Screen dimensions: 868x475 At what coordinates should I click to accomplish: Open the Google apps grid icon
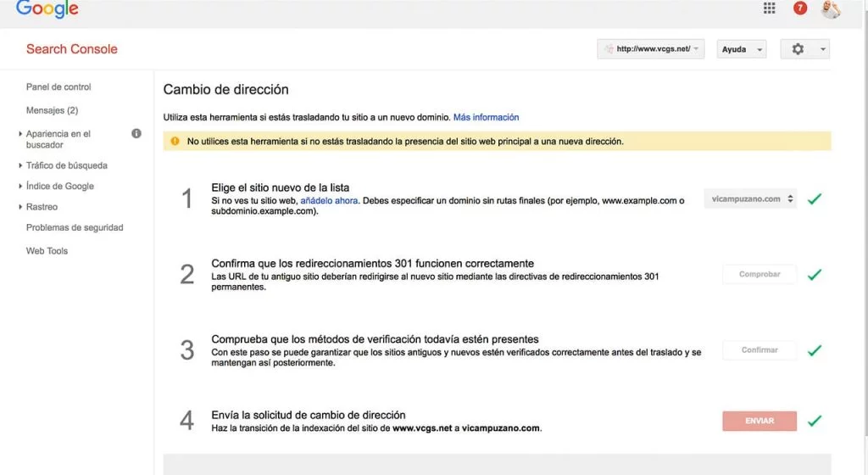click(769, 8)
